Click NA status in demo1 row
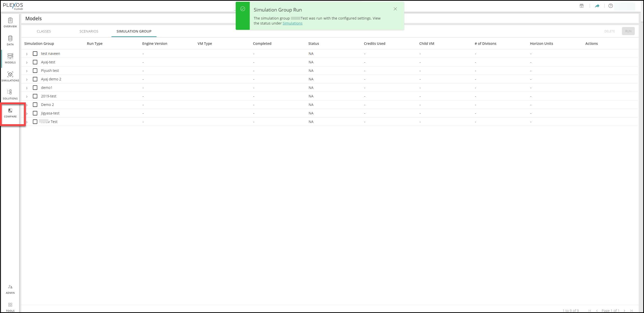 pos(311,88)
